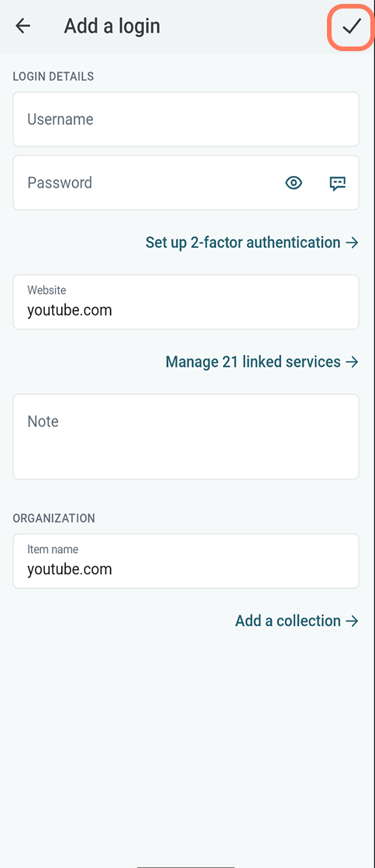Tap arrow beside Set up 2-factor authentication
The height and width of the screenshot is (868, 375).
352,243
